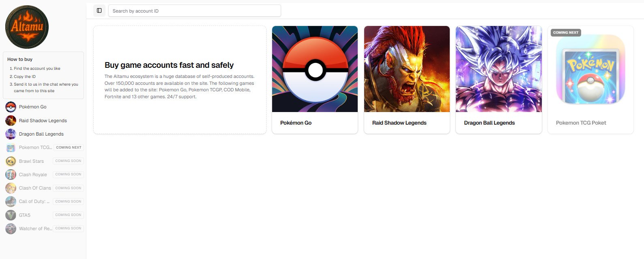This screenshot has height=259, width=644.
Task: Click the Altamu flame logo
Action: (x=27, y=27)
